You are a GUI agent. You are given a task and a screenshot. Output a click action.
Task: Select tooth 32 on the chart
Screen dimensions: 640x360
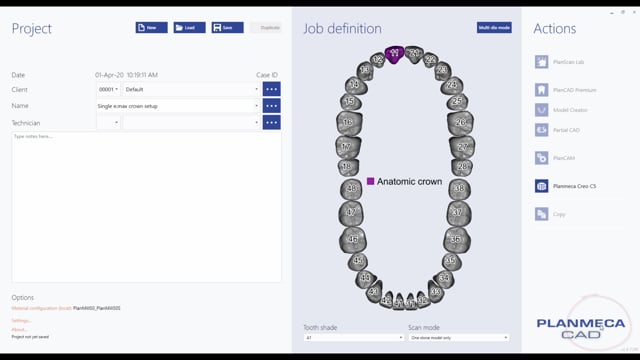click(x=423, y=300)
